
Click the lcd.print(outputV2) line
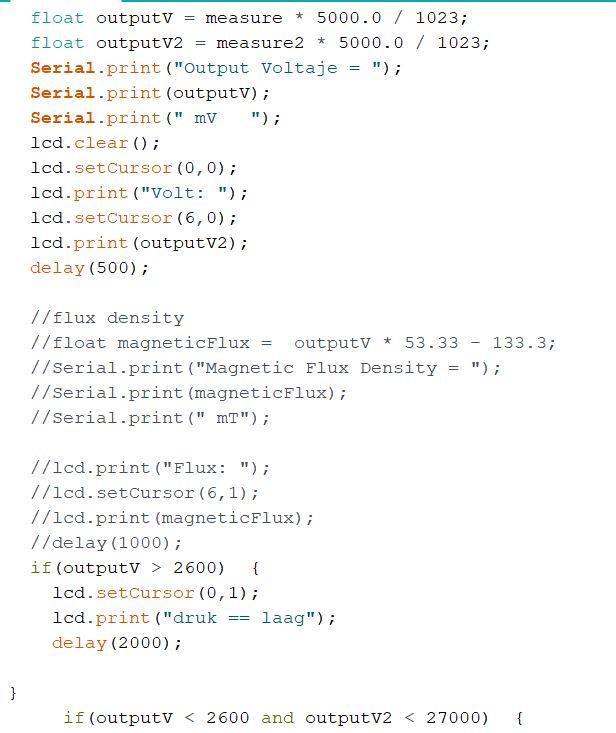(x=139, y=243)
